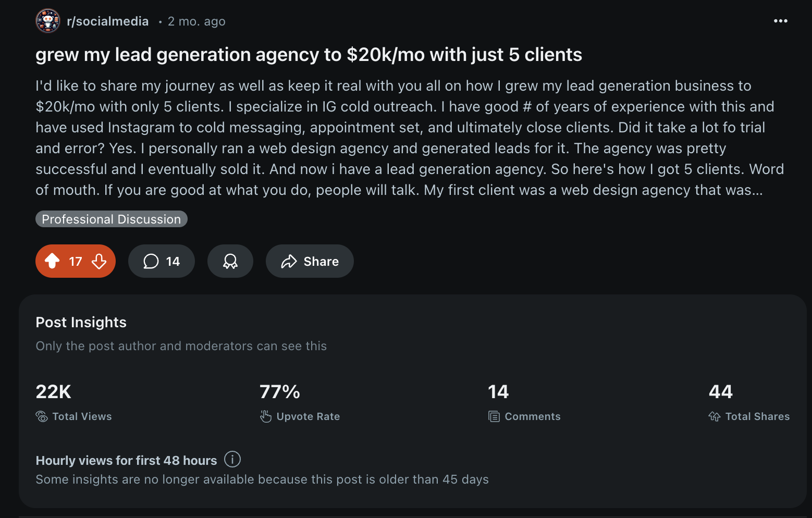Viewport: 812px width, 518px height.
Task: Click the award ribbon icon
Action: (x=230, y=261)
